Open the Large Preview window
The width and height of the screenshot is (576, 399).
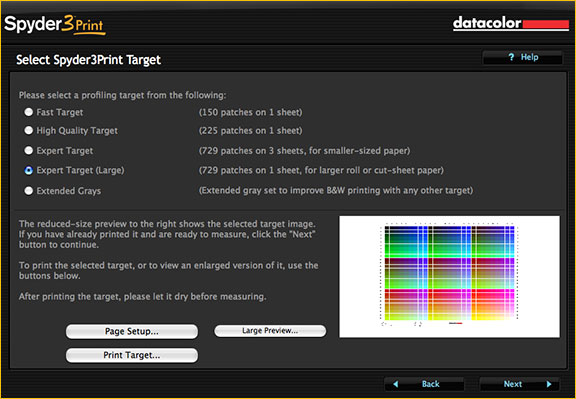270,331
